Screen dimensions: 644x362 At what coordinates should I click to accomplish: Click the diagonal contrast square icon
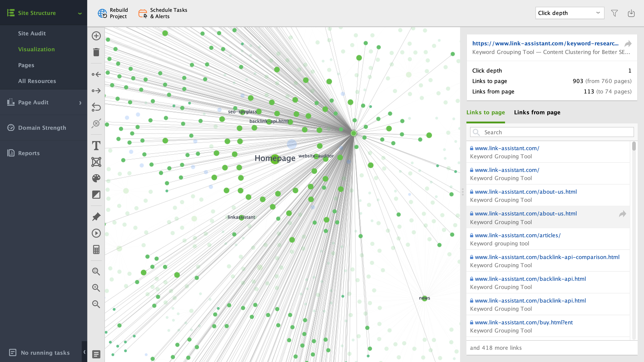96,194
